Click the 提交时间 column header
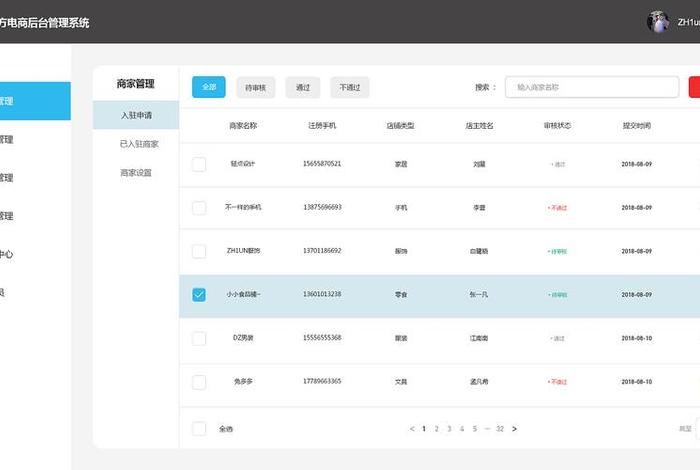This screenshot has height=470, width=700. pos(637,126)
